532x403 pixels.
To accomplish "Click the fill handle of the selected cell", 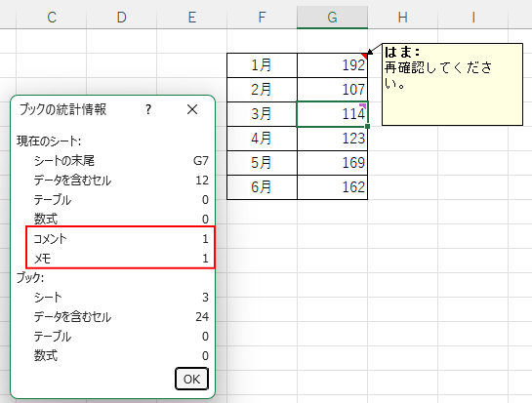I will coord(367,126).
